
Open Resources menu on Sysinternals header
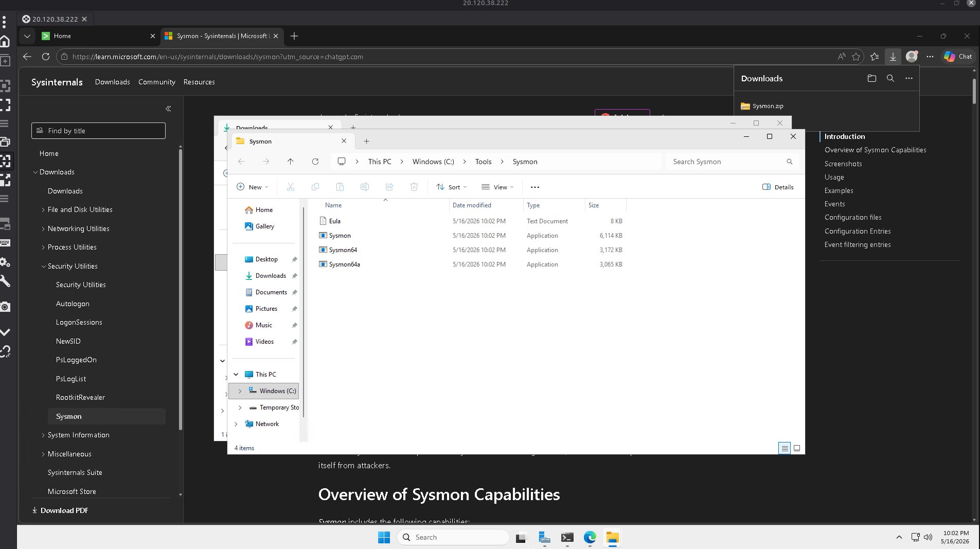click(x=199, y=82)
